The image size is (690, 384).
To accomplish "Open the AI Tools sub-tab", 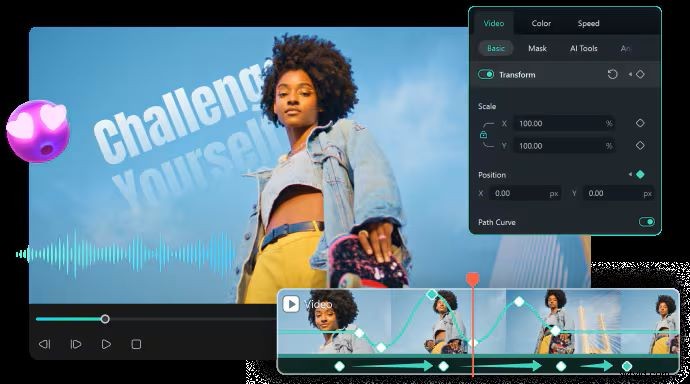I will coord(584,48).
